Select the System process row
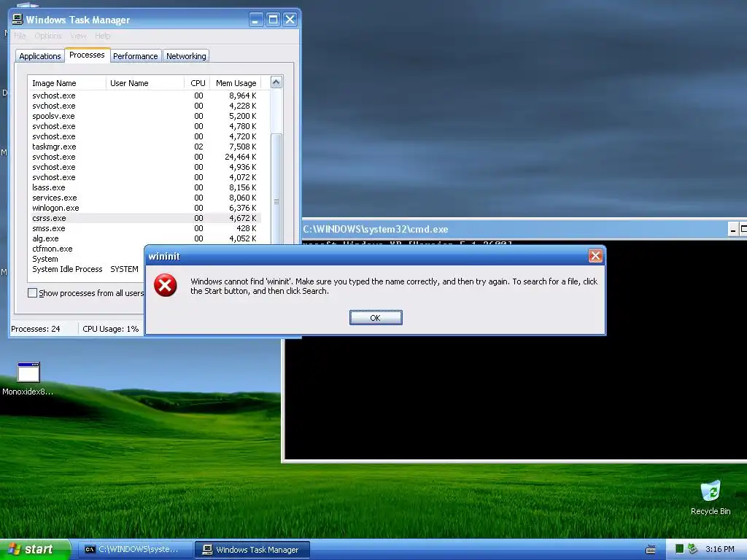This screenshot has width=747, height=560. click(86, 259)
